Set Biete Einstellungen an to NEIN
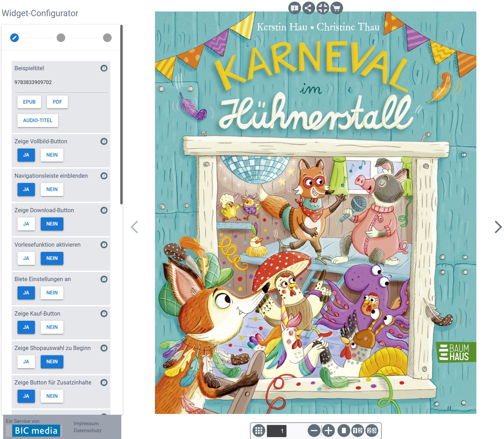The image size is (504, 439). (x=52, y=293)
